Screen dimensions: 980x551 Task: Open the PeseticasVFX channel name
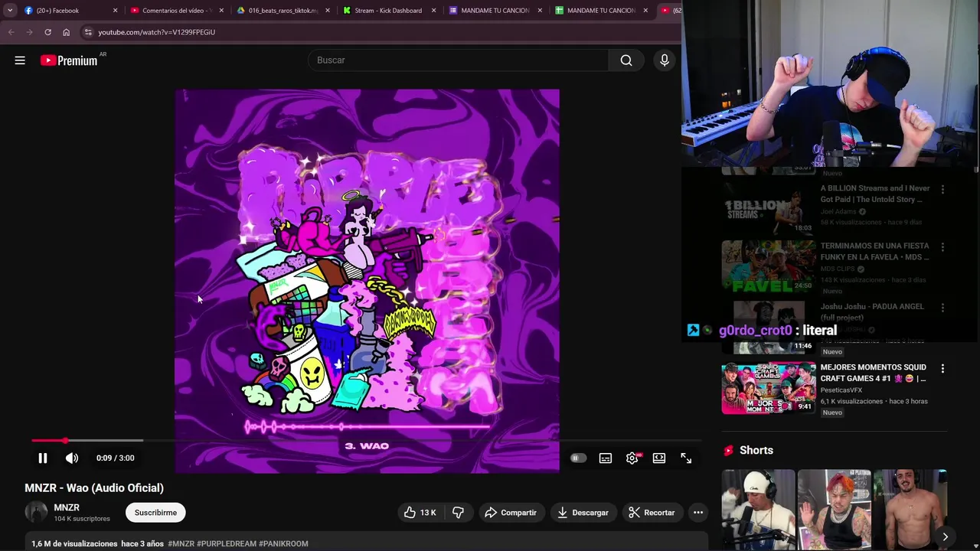click(841, 390)
